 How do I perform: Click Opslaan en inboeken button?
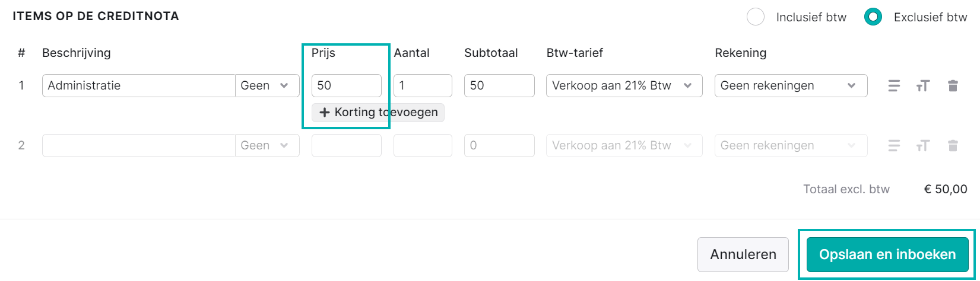click(x=887, y=254)
